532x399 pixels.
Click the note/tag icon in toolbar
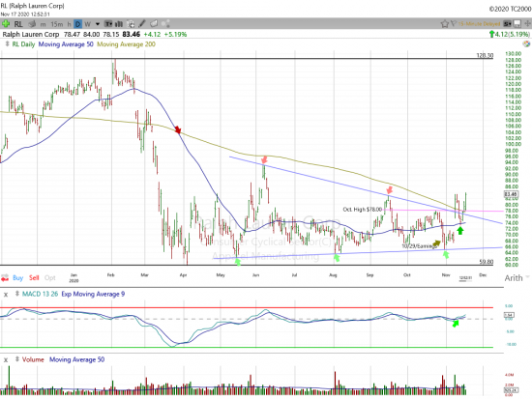[x=154, y=23]
